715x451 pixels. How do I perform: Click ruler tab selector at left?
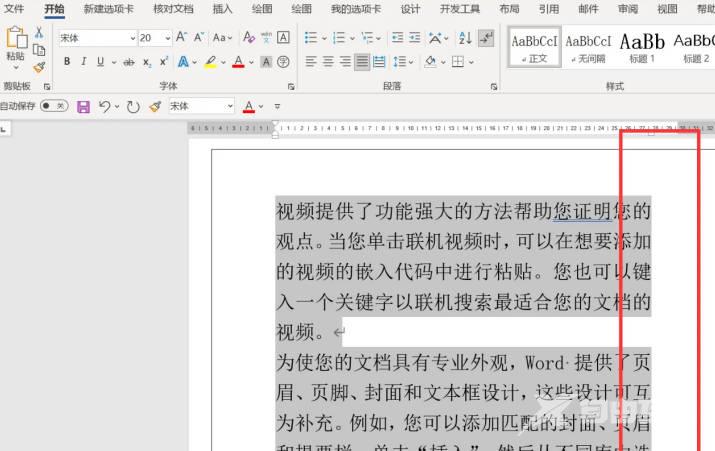[x=4, y=129]
